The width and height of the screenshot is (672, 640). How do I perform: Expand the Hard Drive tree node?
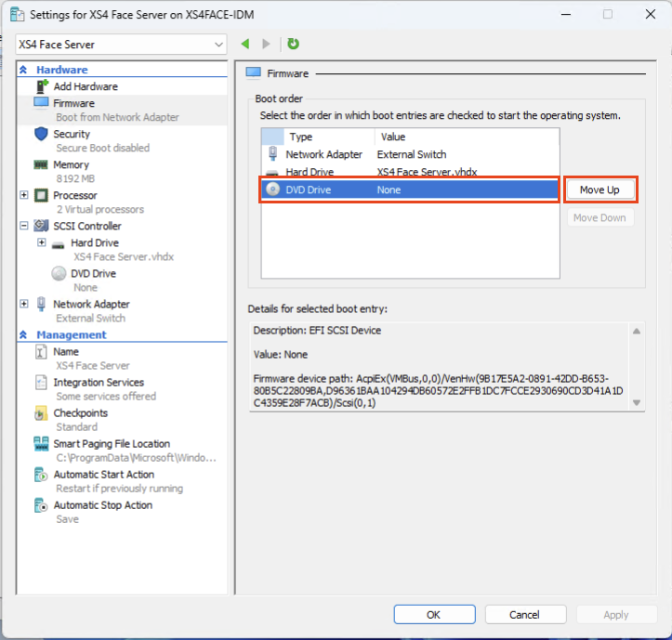tap(42, 242)
